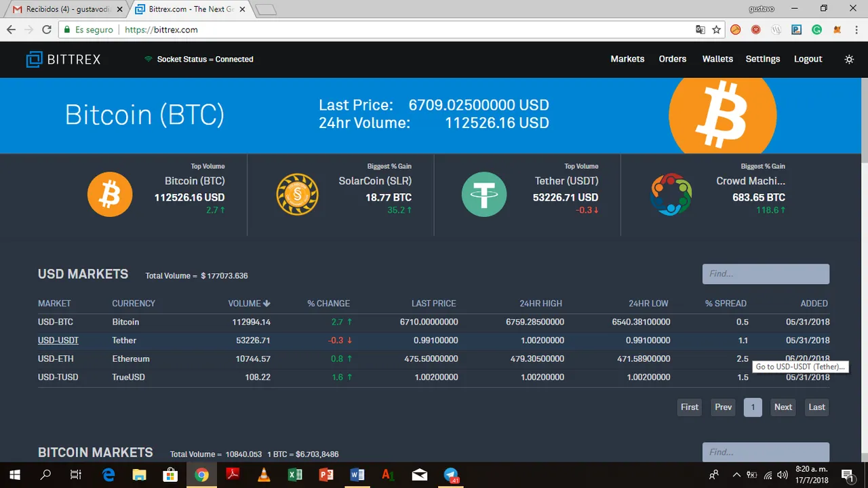The image size is (868, 488).
Task: Click the browser back arrow
Action: 11,30
